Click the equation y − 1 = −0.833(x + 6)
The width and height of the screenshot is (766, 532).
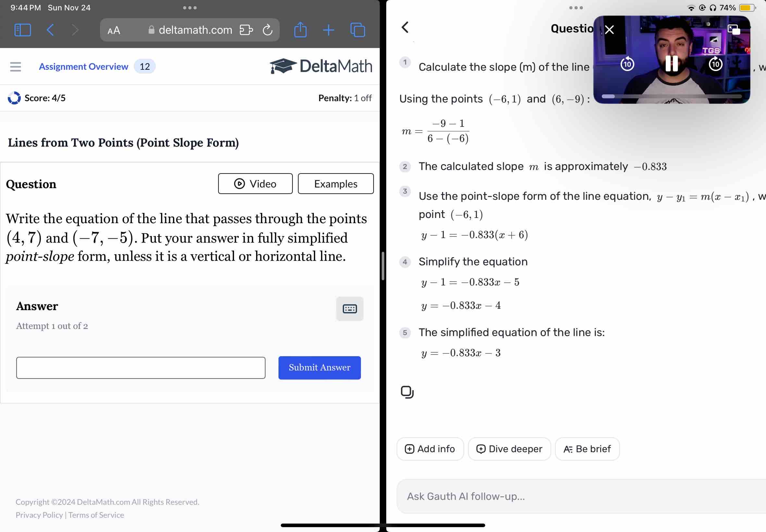click(474, 235)
